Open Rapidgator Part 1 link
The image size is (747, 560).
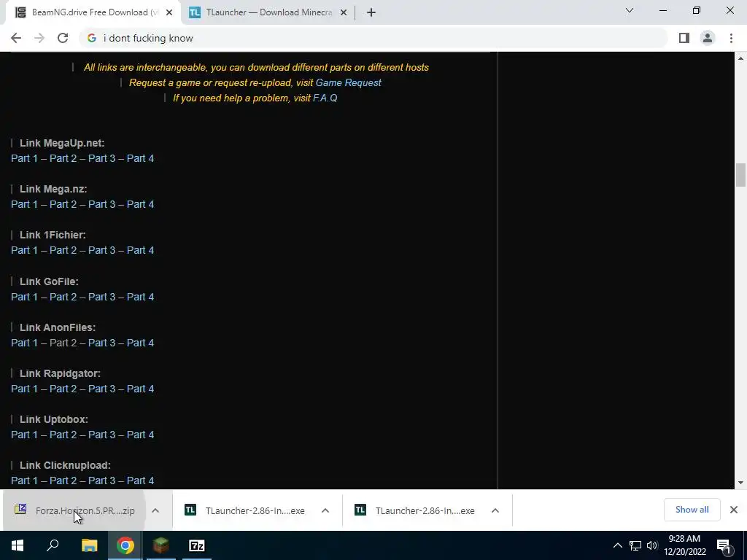[x=24, y=389]
